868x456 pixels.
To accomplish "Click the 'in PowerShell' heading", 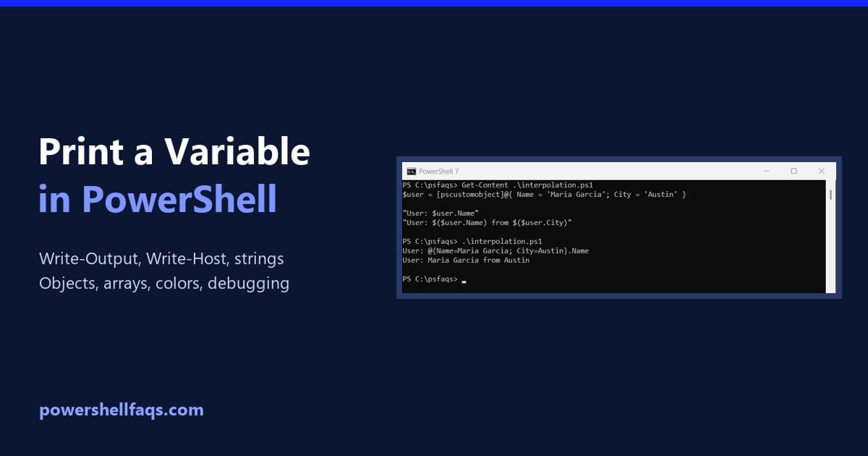I will pos(158,198).
